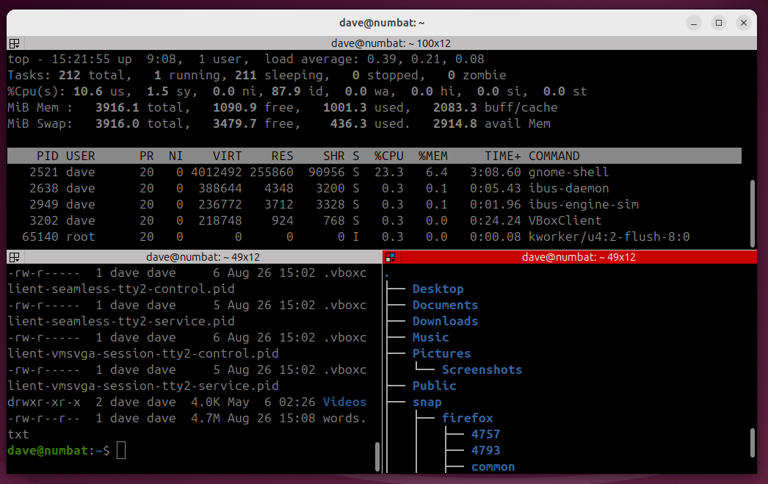Image resolution: width=768 pixels, height=484 pixels.
Task: Open the red active pane's grouping icon
Action: [x=390, y=257]
